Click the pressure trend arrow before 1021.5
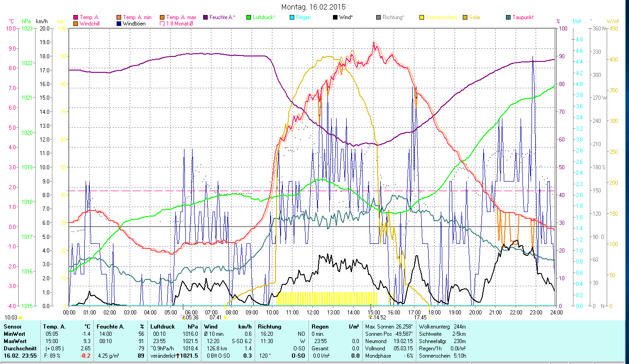Image resolution: width=629 pixels, height=364 pixels. (x=178, y=355)
